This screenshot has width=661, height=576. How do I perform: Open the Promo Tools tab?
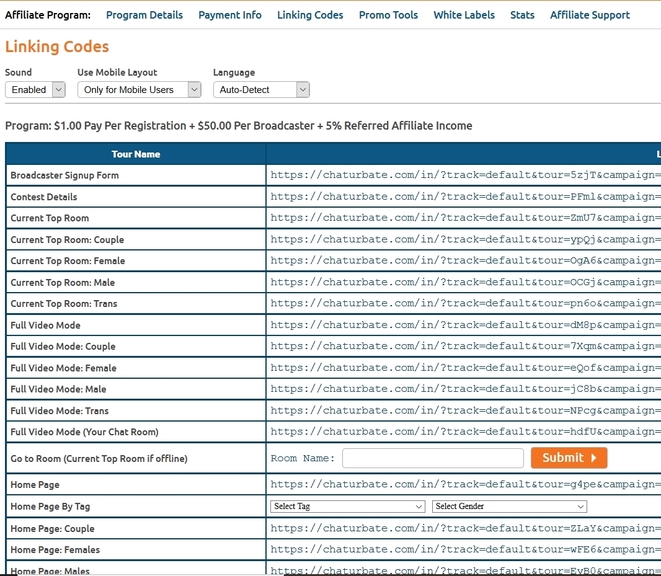point(388,15)
